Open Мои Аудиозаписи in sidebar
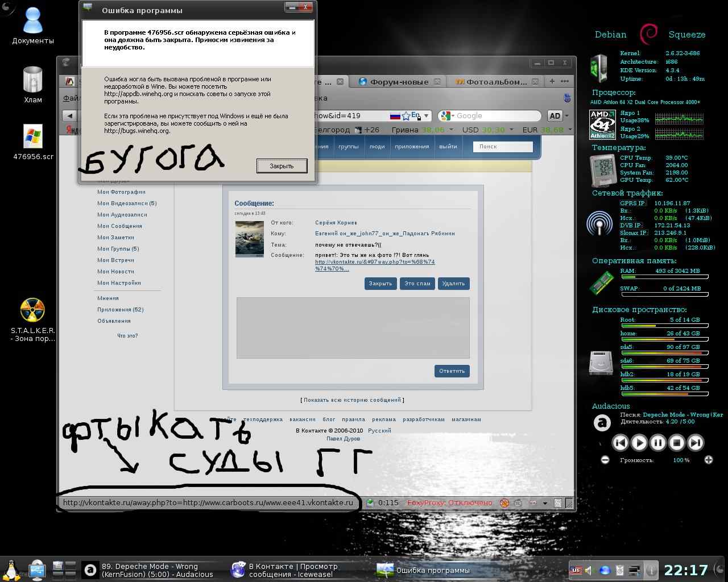The height and width of the screenshot is (582, 728). [122, 215]
